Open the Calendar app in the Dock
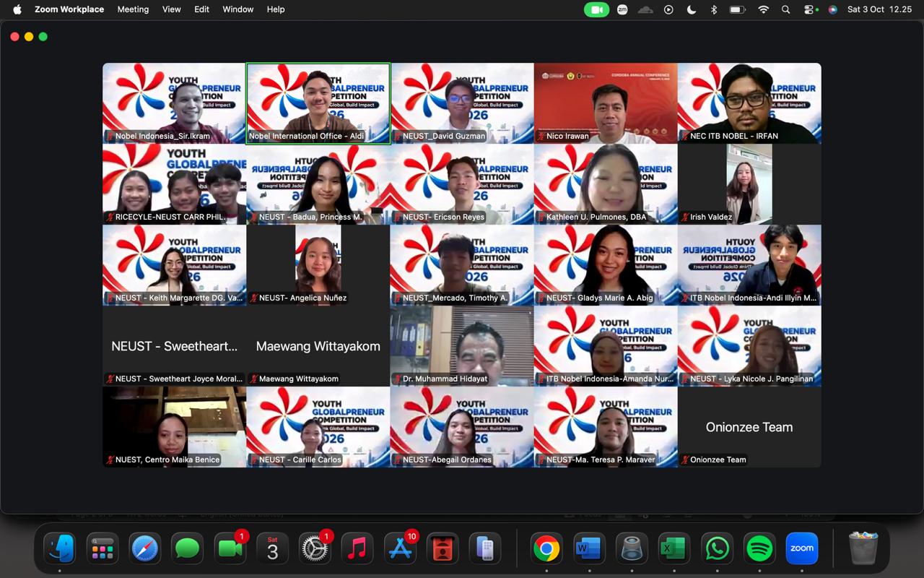 point(272,548)
